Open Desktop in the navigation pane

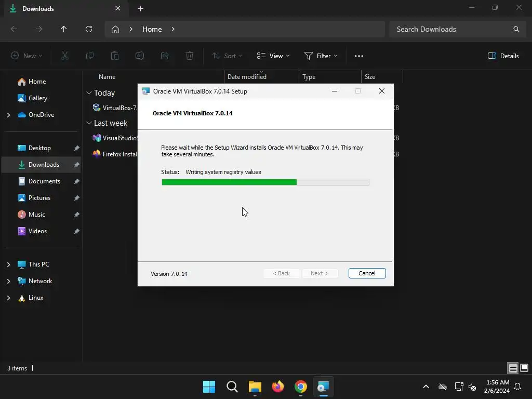click(41, 148)
